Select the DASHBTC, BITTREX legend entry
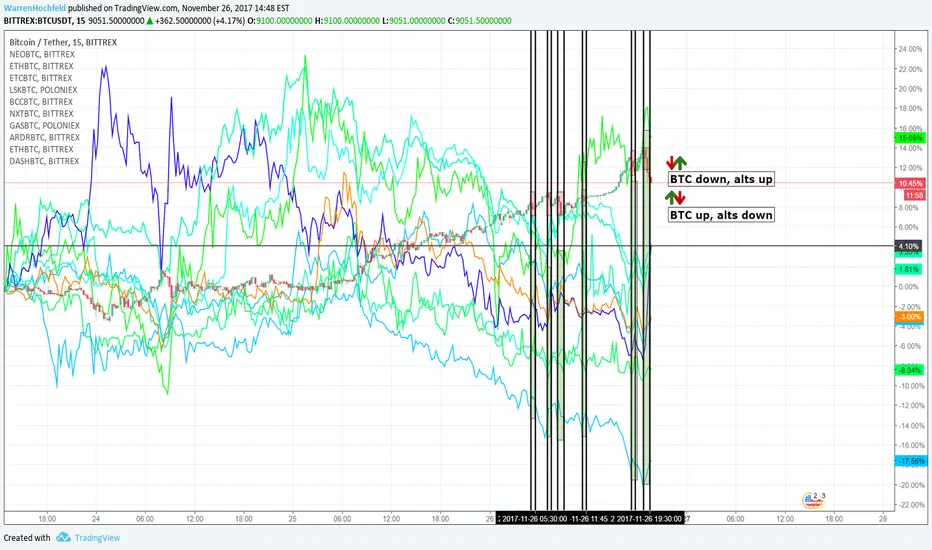 [44, 161]
